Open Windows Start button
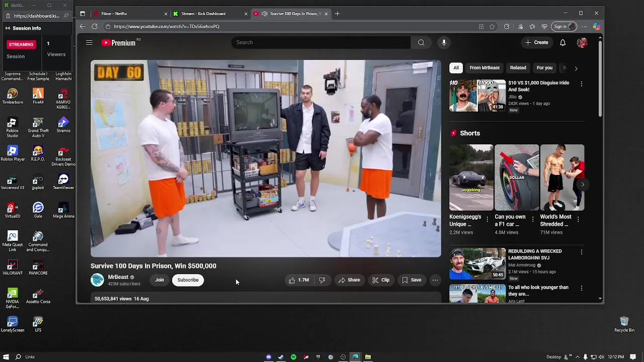644x362 pixels. [x=7, y=357]
